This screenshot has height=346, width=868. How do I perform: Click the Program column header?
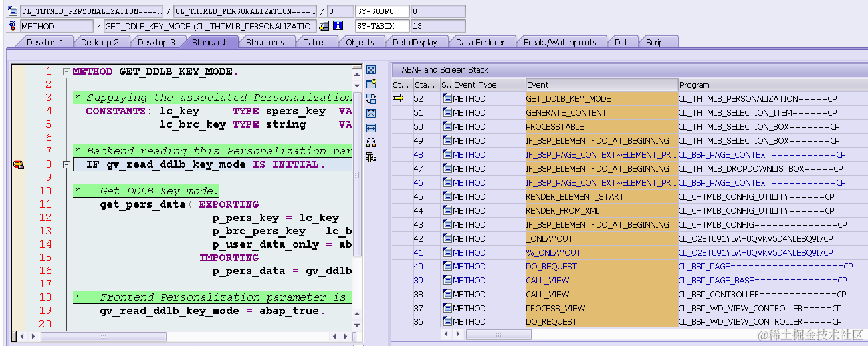(x=772, y=85)
